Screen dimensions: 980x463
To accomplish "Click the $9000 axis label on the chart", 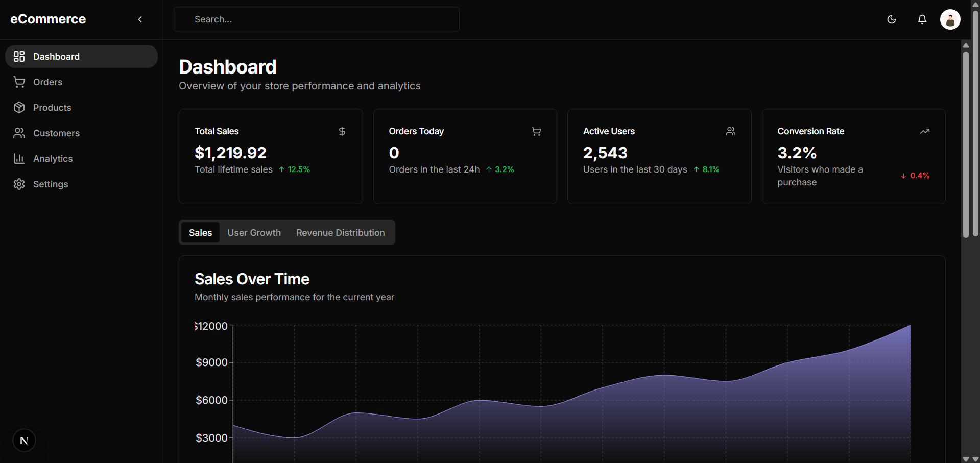I will click(211, 362).
